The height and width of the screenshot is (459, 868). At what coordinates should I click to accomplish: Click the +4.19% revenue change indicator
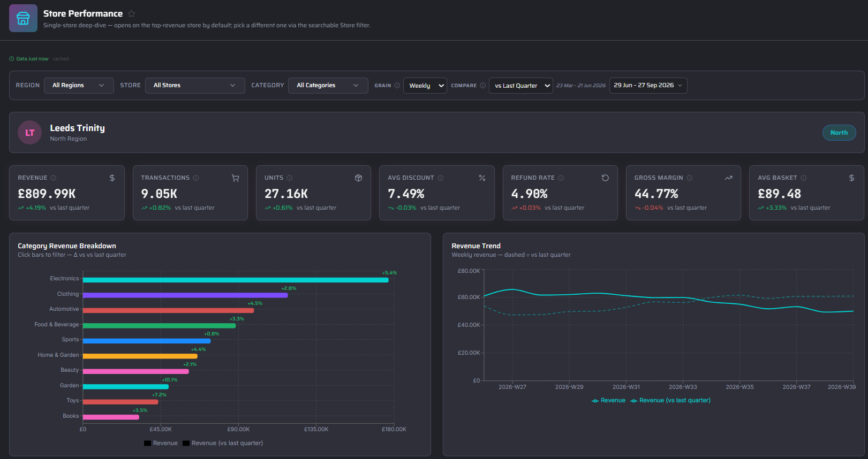[32, 208]
